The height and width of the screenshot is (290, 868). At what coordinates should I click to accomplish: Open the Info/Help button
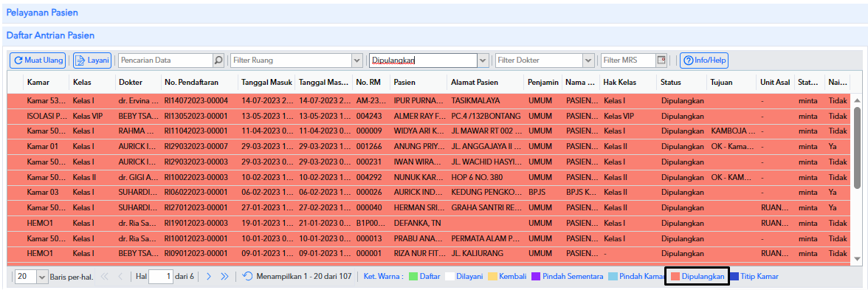pos(704,60)
